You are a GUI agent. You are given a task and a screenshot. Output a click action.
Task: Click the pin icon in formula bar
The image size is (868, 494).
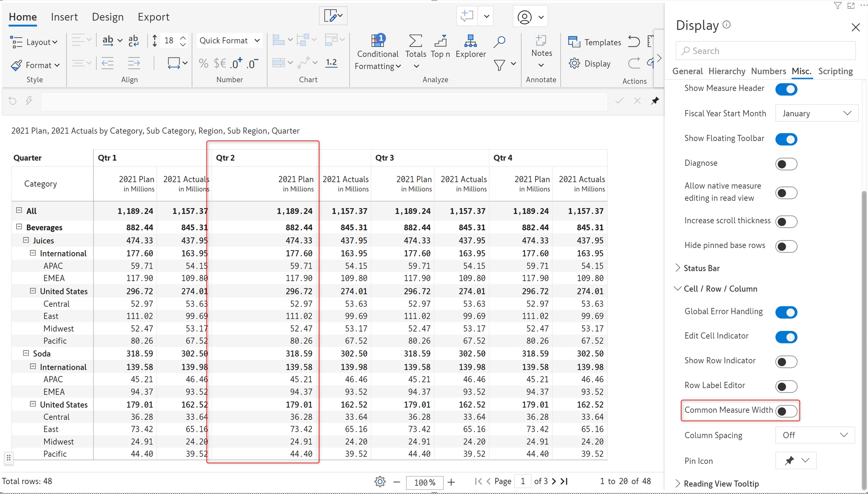[655, 101]
